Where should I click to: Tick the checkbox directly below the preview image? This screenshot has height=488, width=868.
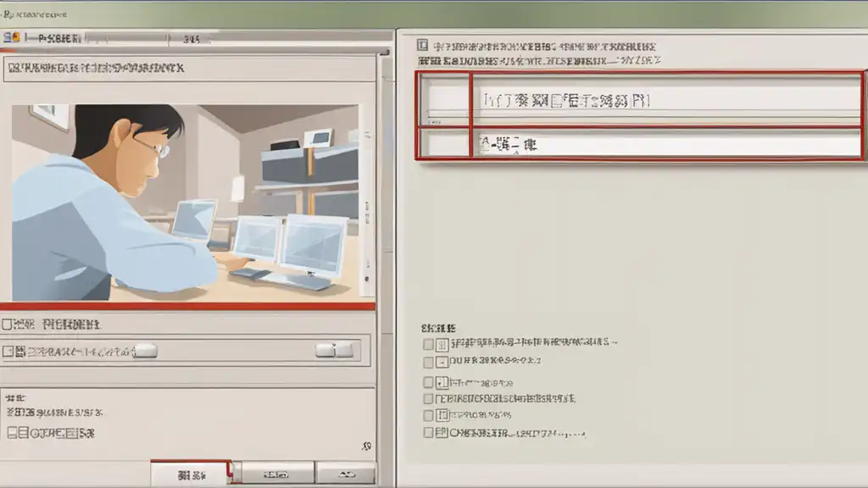(x=7, y=324)
